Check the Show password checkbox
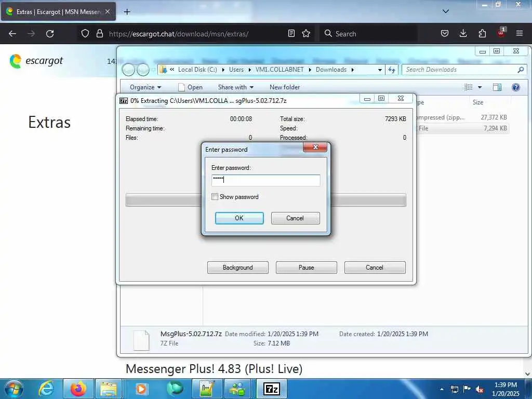Viewport: 532px width, 399px height. [x=215, y=197]
